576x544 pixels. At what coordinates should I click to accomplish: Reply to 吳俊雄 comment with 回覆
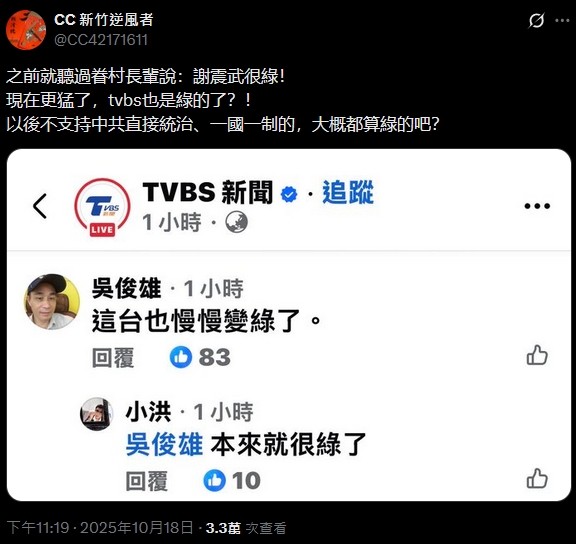pos(113,357)
